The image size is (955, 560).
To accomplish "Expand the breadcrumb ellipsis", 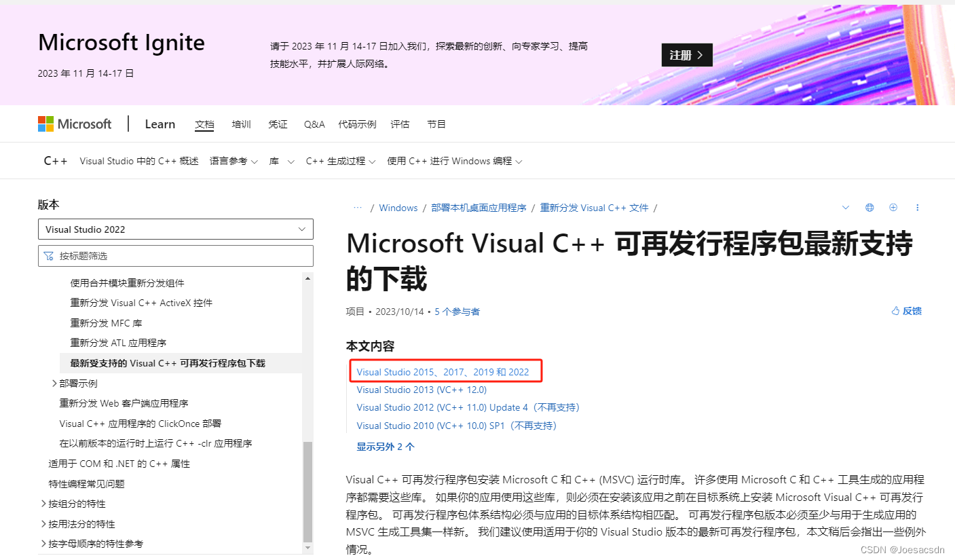I will pyautogui.click(x=358, y=208).
